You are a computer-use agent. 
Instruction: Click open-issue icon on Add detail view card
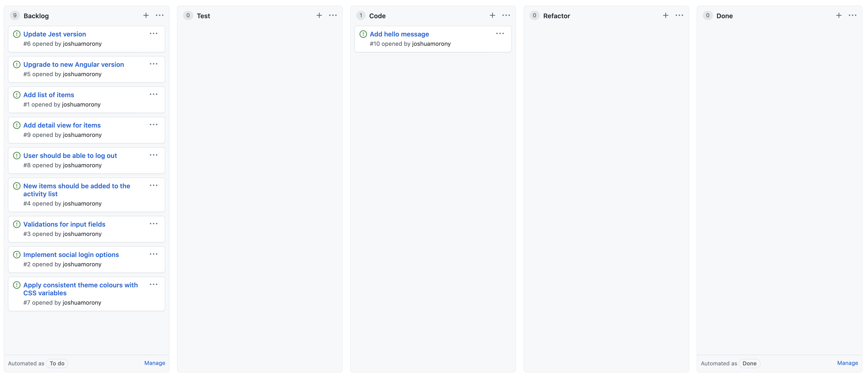(x=17, y=125)
